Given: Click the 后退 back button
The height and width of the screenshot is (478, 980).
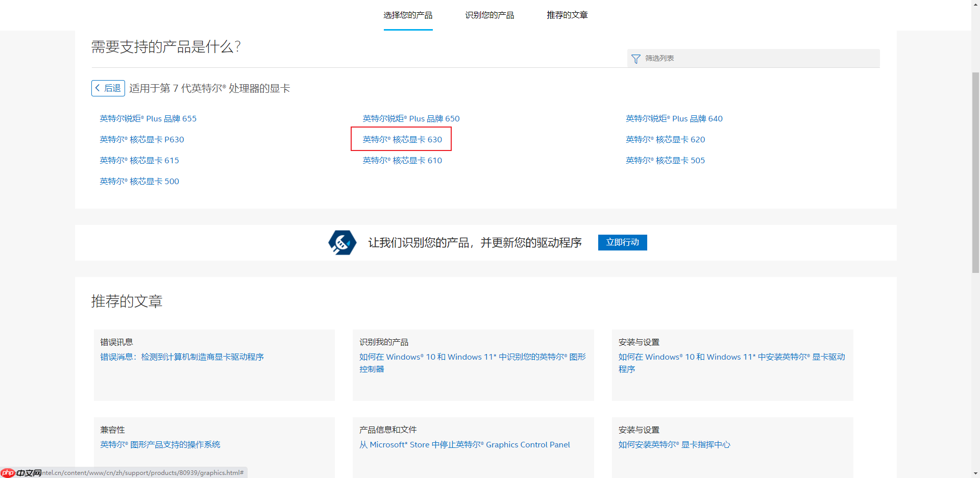Looking at the screenshot, I should tap(108, 88).
